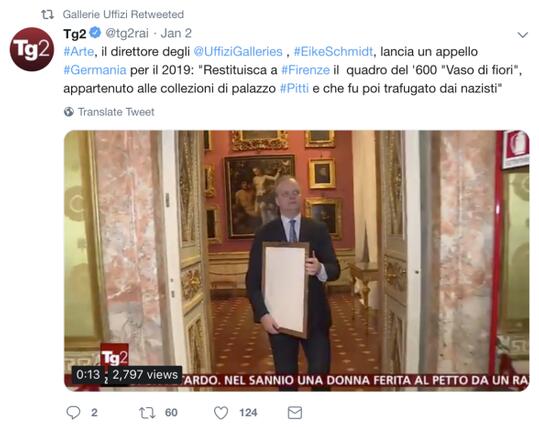Like the tweet with heart icon
Viewport: 539px width, 427px height.
tap(221, 413)
